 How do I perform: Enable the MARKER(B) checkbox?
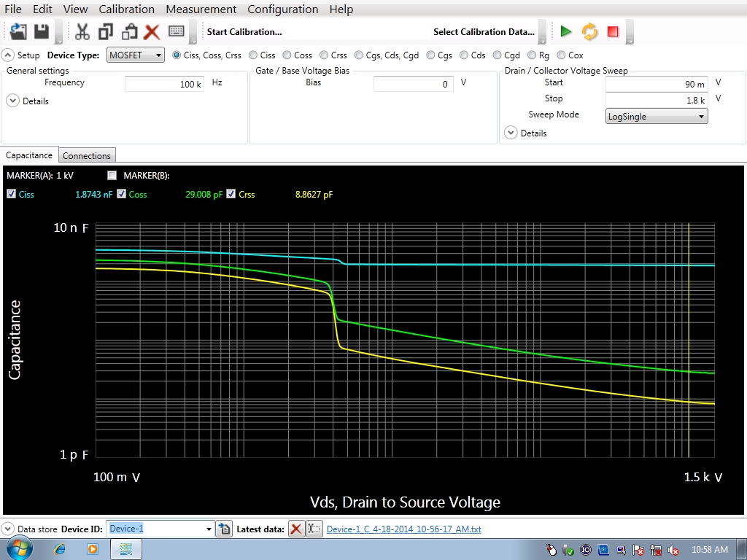pyautogui.click(x=112, y=175)
